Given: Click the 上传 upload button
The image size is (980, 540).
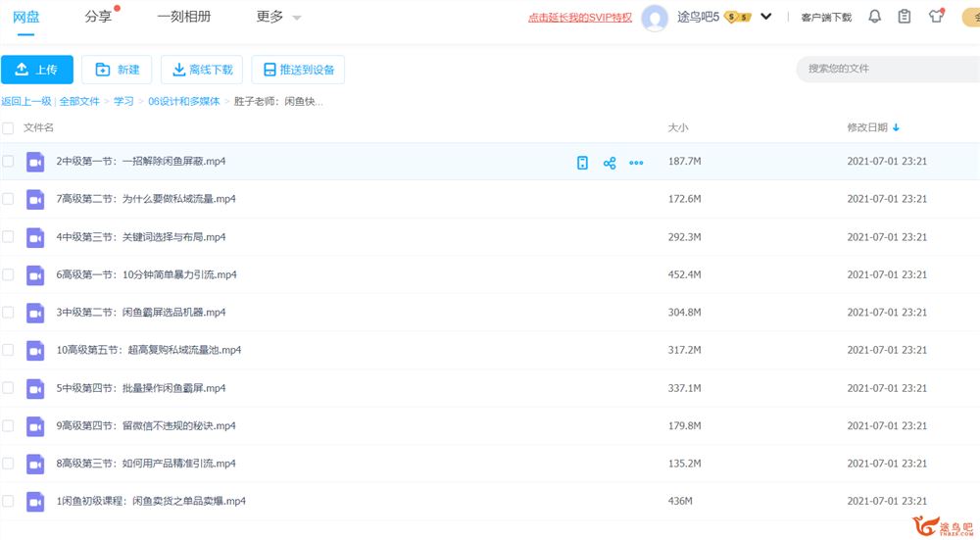Looking at the screenshot, I should [37, 70].
